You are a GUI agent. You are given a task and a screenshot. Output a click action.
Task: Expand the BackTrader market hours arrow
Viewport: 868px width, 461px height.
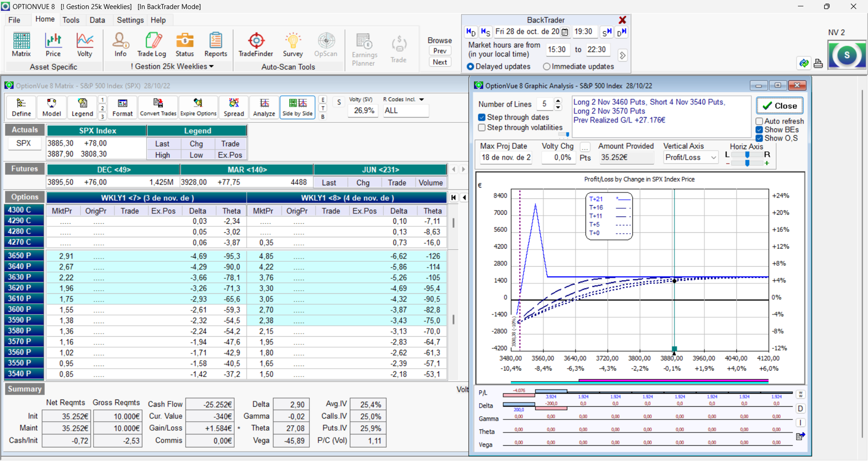(622, 55)
